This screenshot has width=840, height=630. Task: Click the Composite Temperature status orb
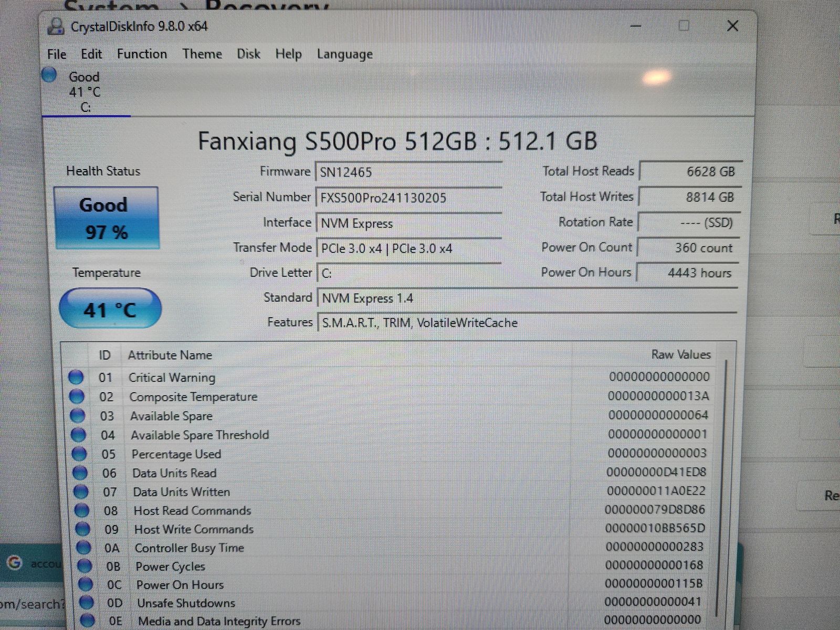click(x=77, y=396)
